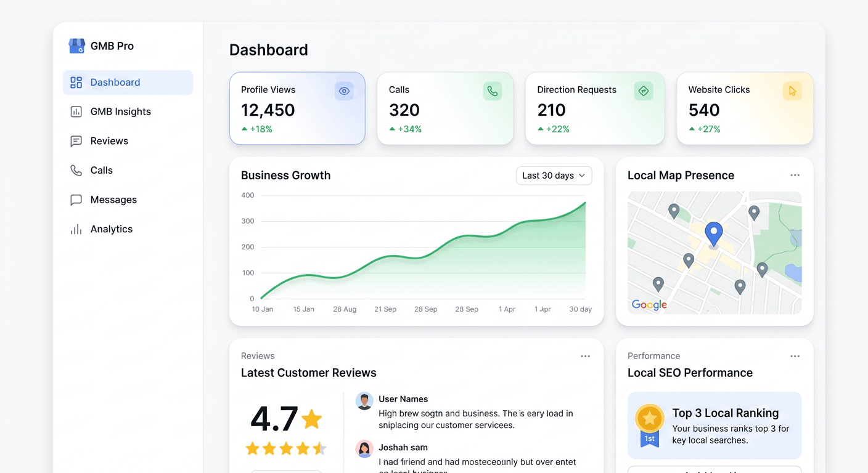Screen dimensions: 868x473
Task: Go to GMB Insights in sidebar
Action: [120, 111]
